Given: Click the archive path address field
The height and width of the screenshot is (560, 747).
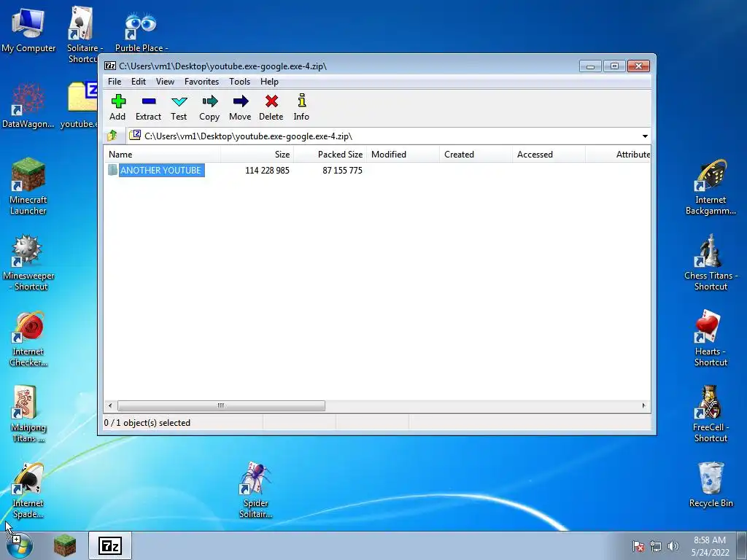Looking at the screenshot, I should (x=384, y=136).
